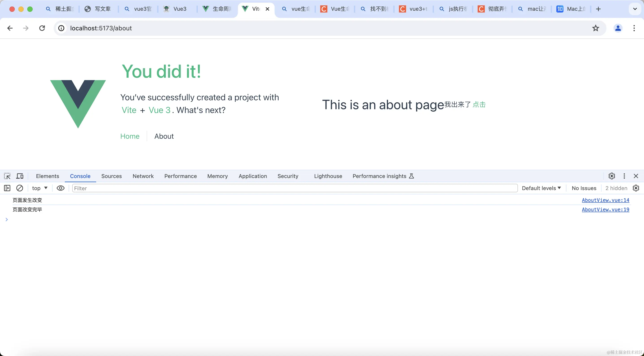This screenshot has height=356, width=644.
Task: Expand the tab search chevron
Action: pos(635,9)
